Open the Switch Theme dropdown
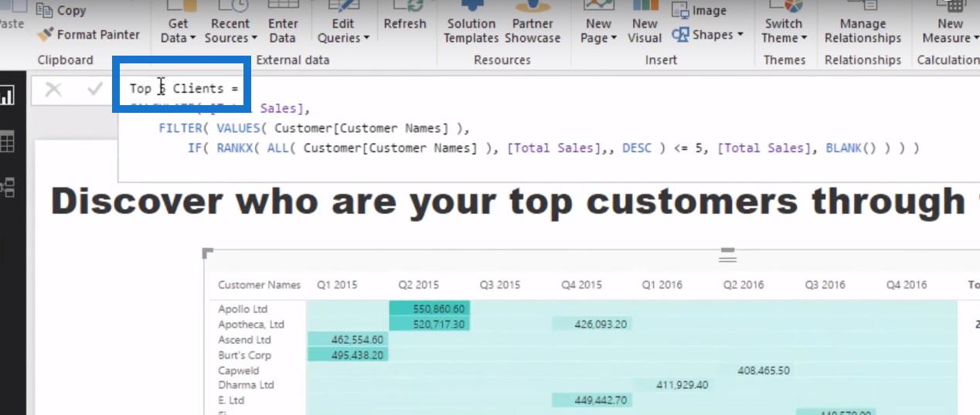Screen dimensions: 980x415 pyautogui.click(x=784, y=23)
